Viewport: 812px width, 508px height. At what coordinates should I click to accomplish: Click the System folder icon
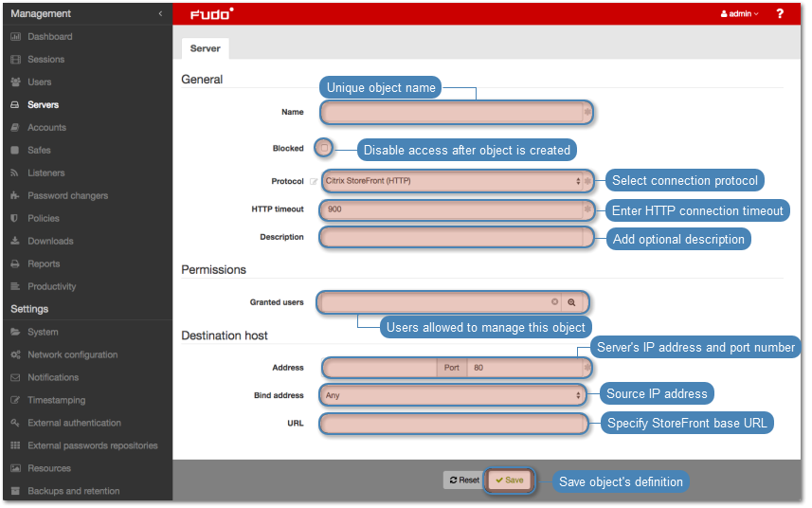click(15, 332)
